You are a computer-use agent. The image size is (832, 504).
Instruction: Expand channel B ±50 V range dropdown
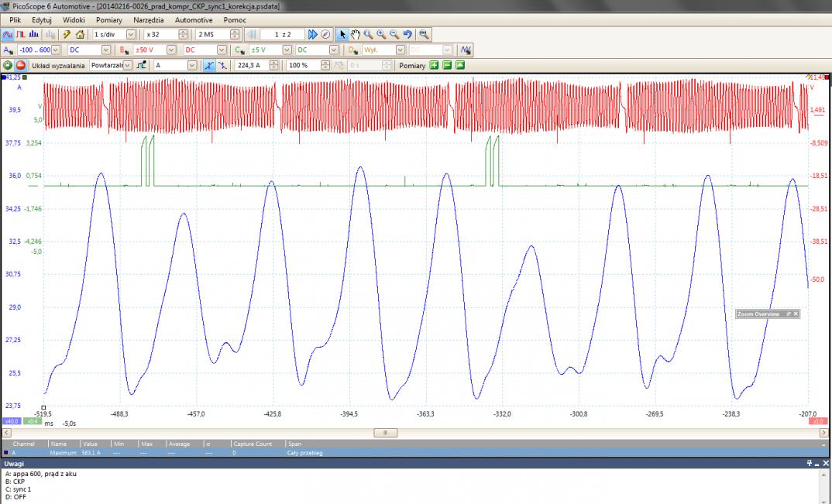[172, 50]
